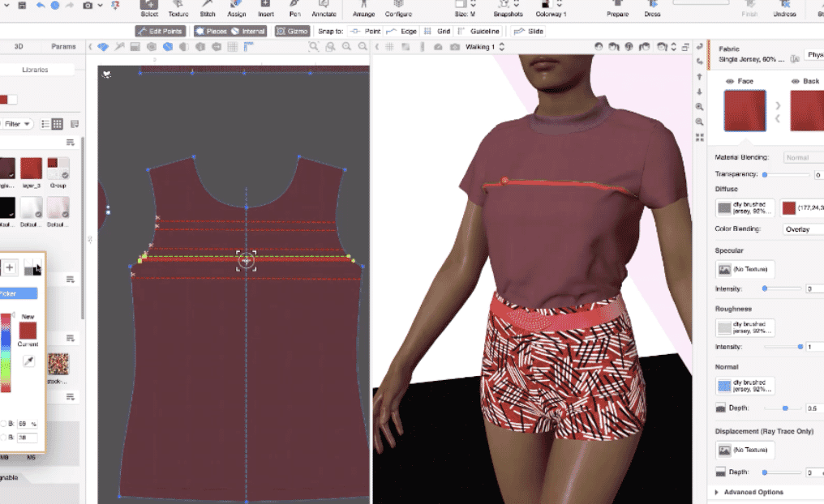Open the Libraries tab
Screen dimensions: 824x504
tap(35, 70)
